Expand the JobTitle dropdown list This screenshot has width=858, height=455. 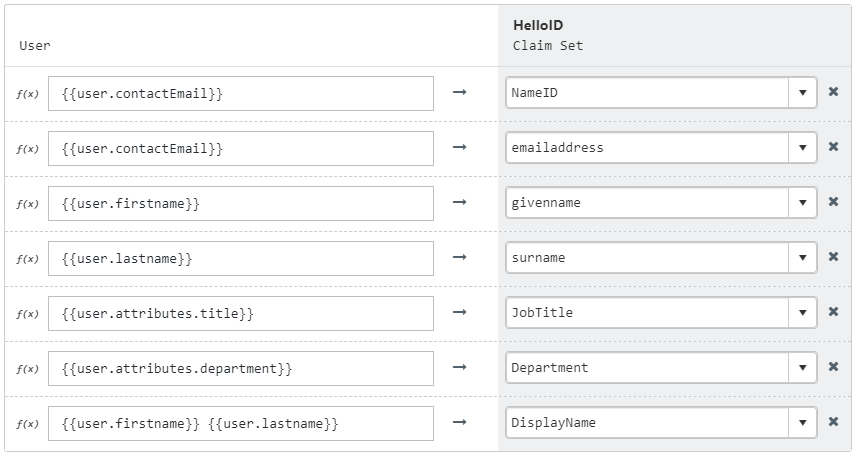coord(803,312)
